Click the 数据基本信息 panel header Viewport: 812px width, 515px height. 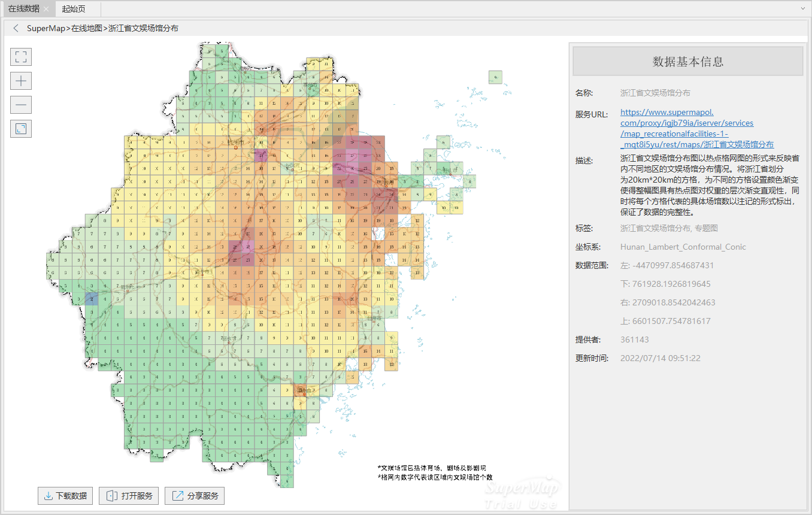[687, 61]
